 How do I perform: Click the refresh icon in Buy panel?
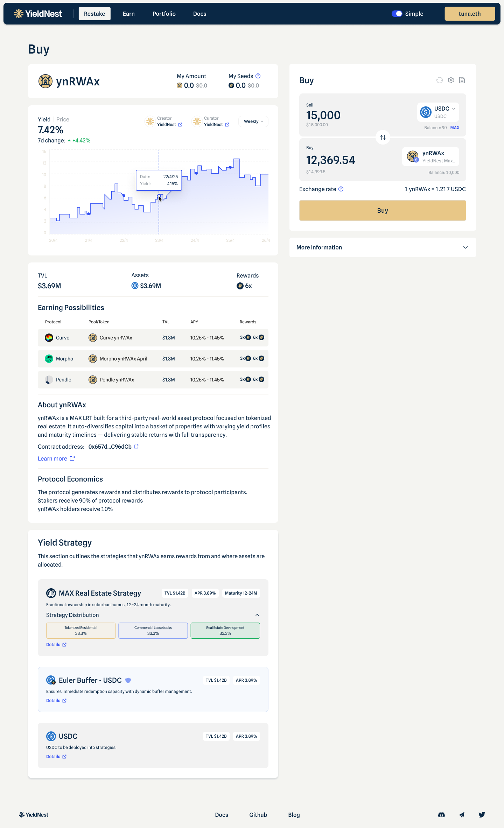point(440,80)
